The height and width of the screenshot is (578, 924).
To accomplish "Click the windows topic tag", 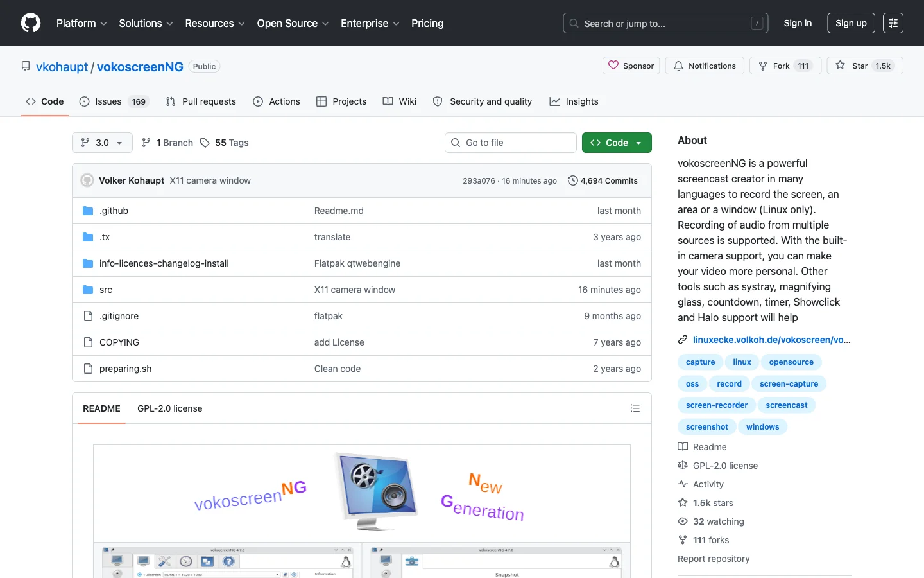I will click(762, 427).
